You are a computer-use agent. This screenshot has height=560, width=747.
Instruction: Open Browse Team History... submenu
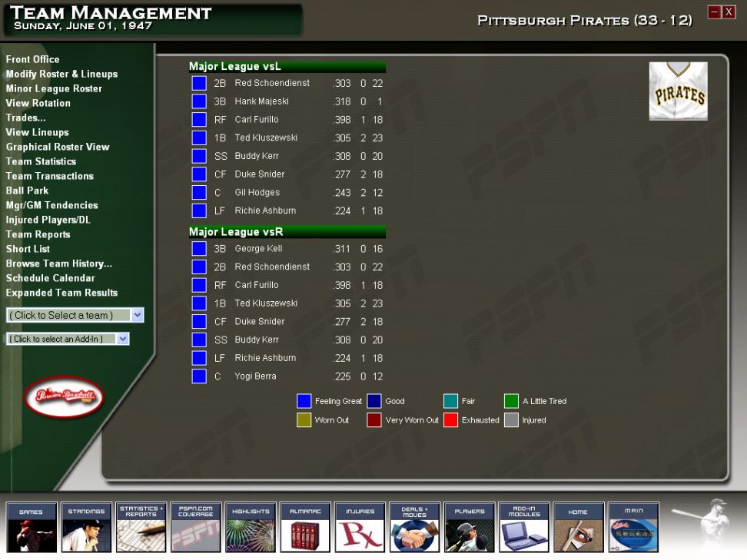point(59,263)
